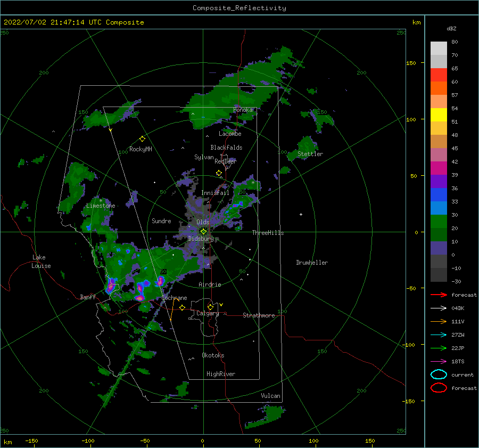Click the Blackfalds city label

pyautogui.click(x=226, y=148)
